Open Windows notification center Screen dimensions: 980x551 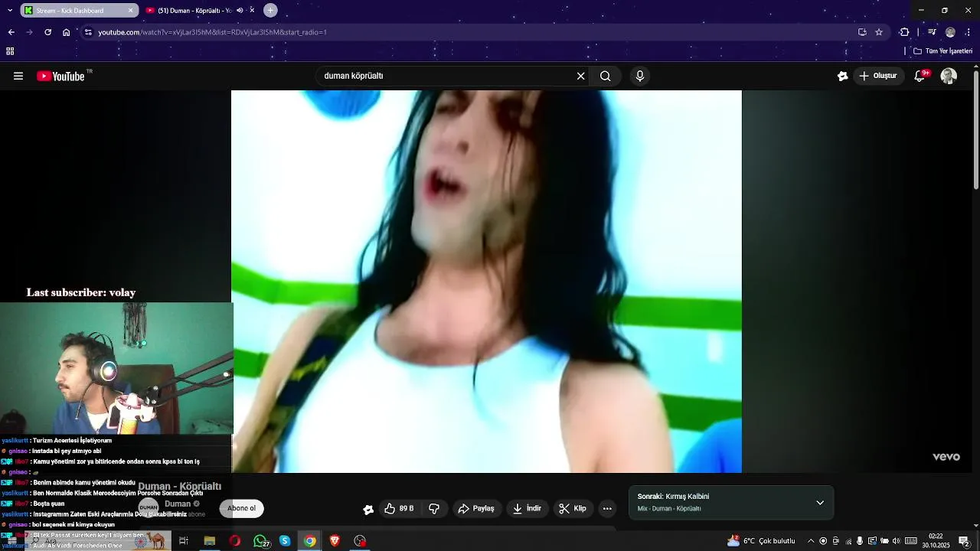[x=964, y=541]
